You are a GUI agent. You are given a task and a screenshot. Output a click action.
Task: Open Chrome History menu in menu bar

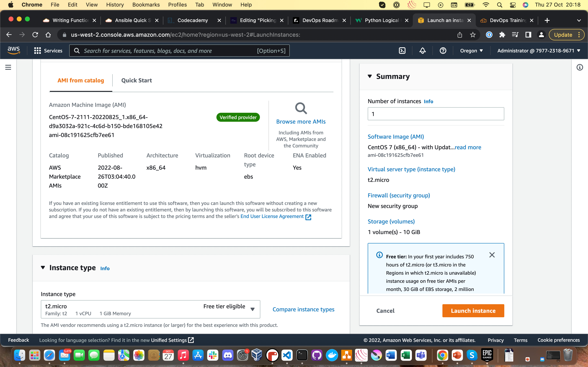click(x=115, y=5)
